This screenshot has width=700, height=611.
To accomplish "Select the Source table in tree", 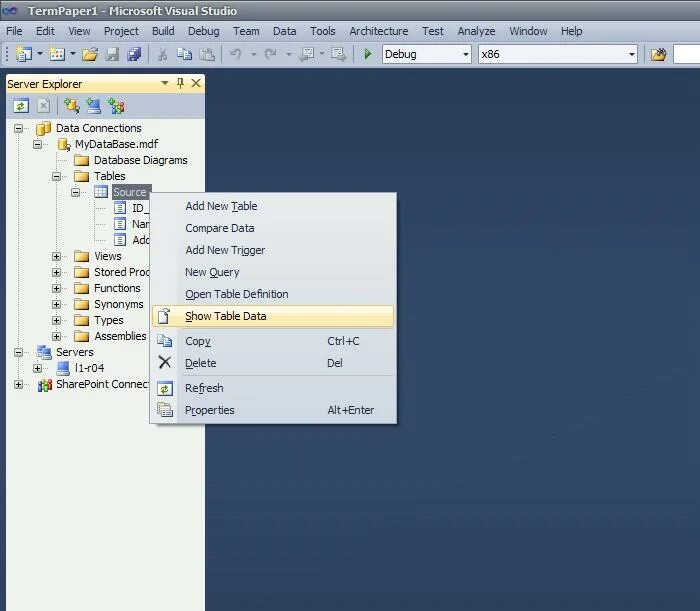I will [x=130, y=192].
